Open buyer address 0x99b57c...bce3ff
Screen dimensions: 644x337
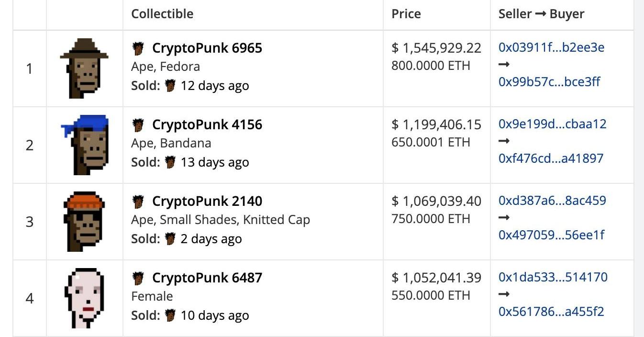coord(549,81)
